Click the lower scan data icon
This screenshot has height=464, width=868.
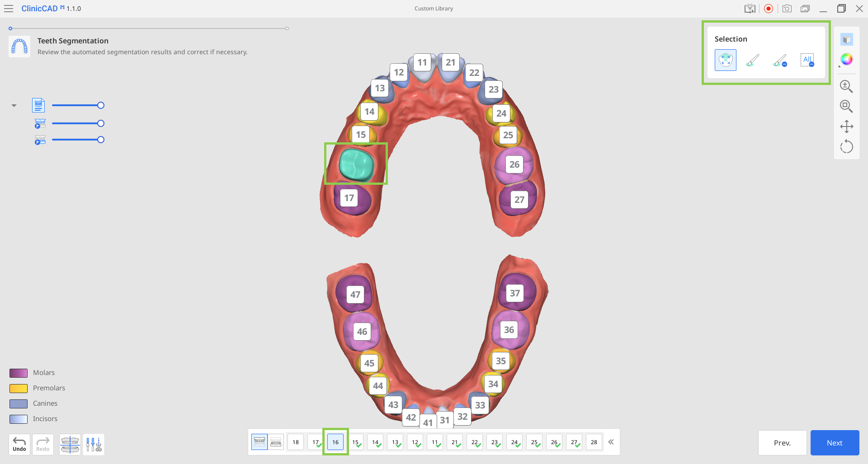click(40, 140)
